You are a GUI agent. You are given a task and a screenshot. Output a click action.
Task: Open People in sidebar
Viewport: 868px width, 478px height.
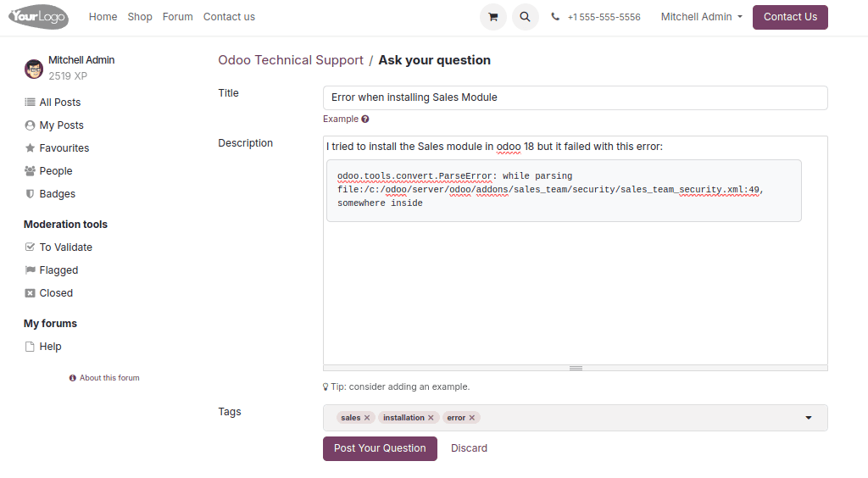click(x=56, y=171)
